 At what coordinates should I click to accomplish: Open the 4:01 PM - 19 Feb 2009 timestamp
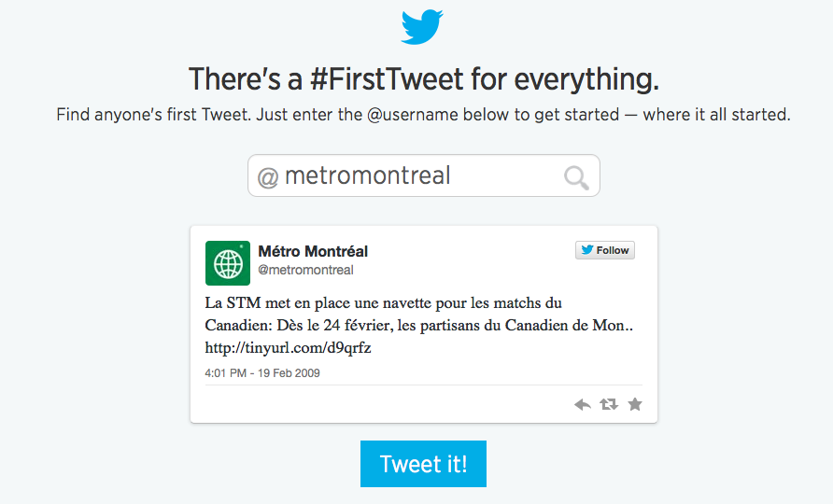click(262, 372)
